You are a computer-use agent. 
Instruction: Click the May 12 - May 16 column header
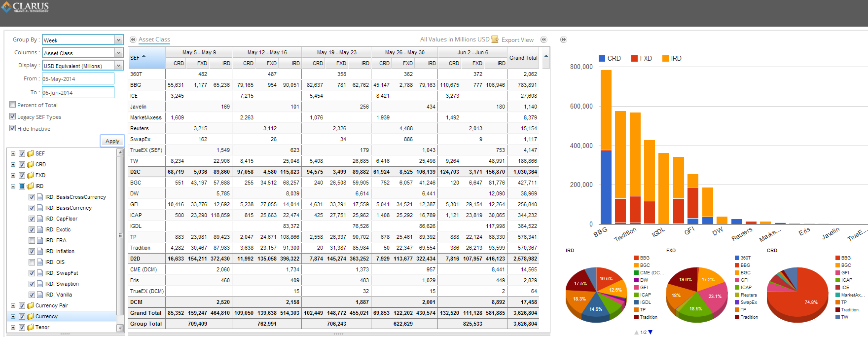267,52
